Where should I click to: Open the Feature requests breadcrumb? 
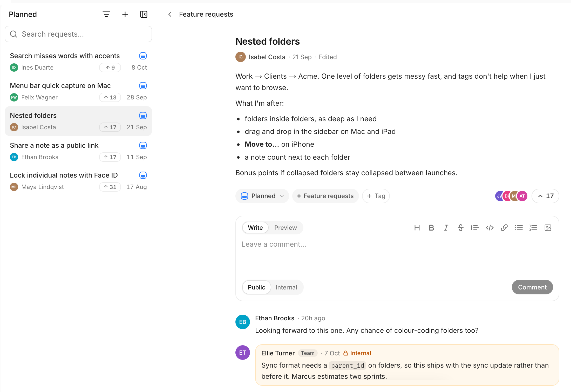tap(206, 14)
